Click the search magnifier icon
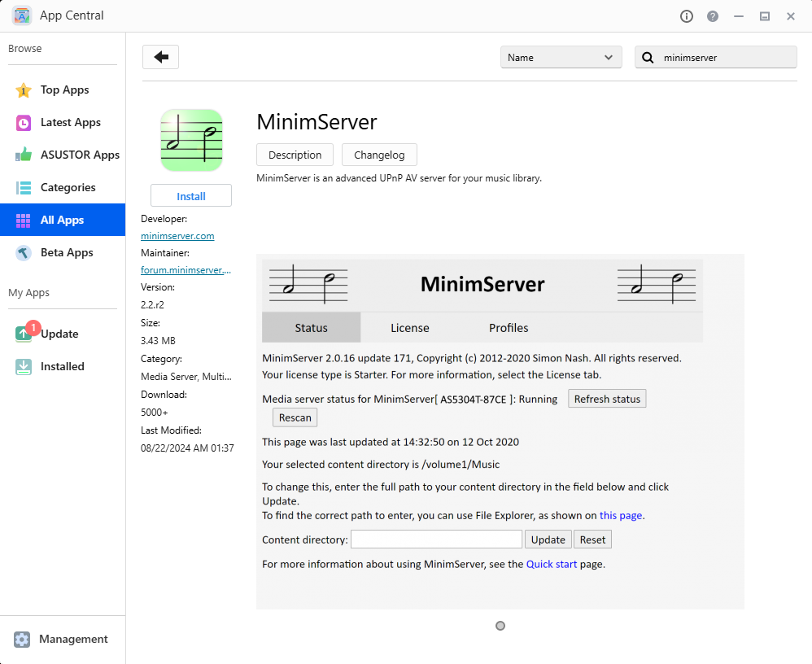 pyautogui.click(x=648, y=58)
